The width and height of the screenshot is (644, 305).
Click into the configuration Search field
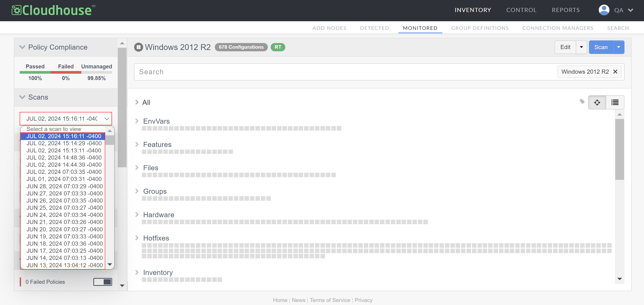(345, 72)
